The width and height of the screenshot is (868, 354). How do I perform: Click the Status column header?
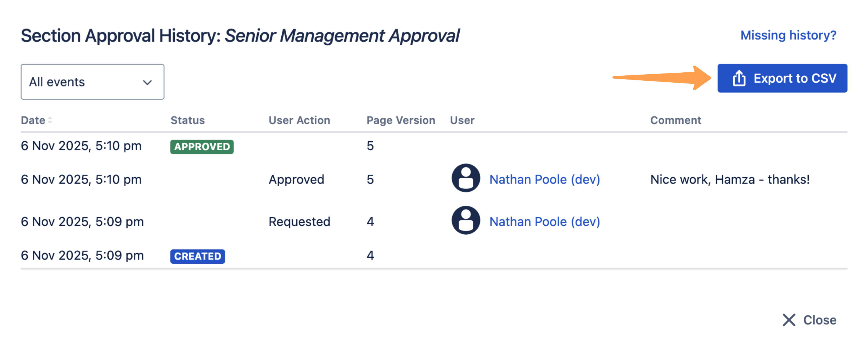(x=187, y=120)
